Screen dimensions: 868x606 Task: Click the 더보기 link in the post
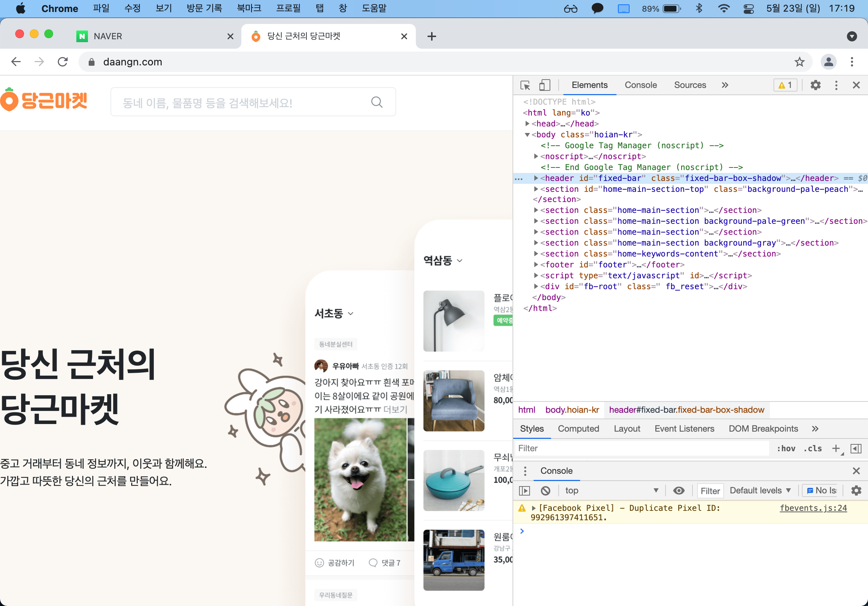395,409
